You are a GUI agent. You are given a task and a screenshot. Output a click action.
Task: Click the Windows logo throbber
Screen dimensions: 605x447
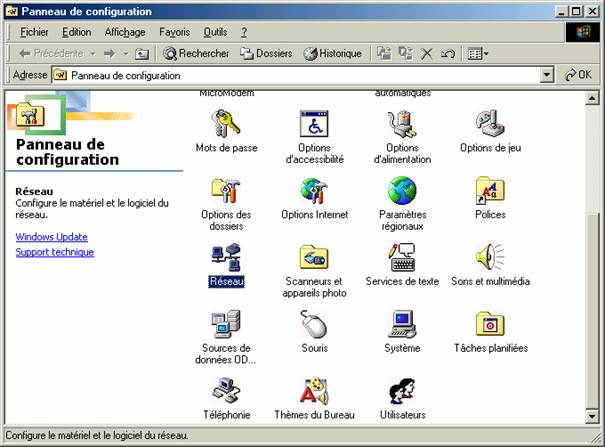point(583,32)
